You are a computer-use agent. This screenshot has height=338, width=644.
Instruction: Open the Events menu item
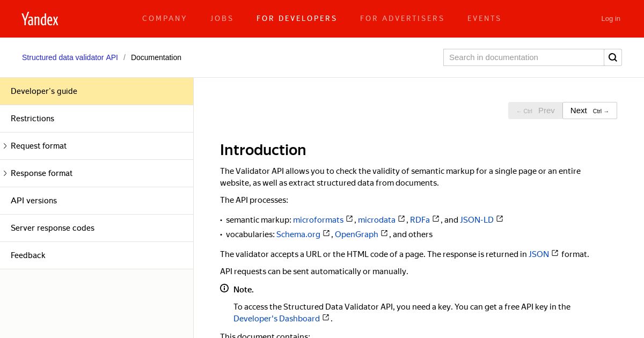(484, 18)
